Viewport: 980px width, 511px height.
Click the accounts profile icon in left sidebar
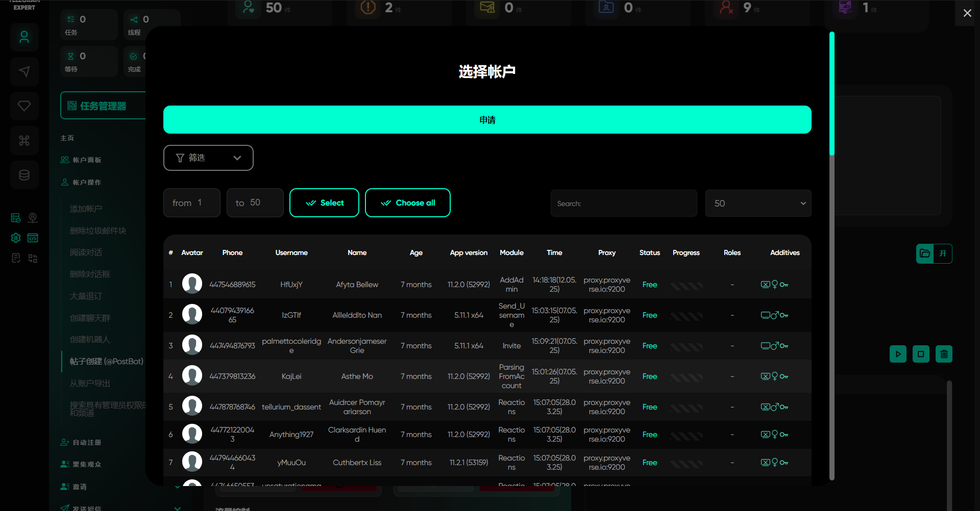click(x=24, y=37)
